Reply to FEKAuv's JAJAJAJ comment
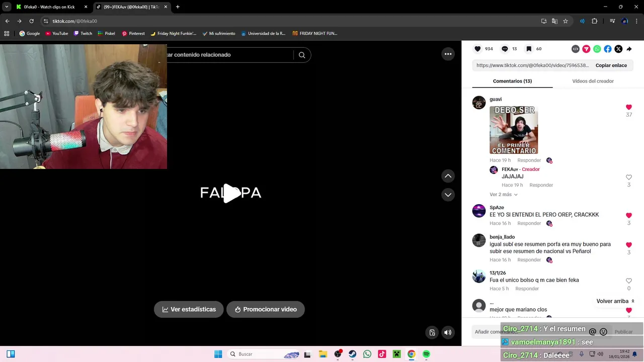Viewport: 644px width, 362px height. pos(541,185)
